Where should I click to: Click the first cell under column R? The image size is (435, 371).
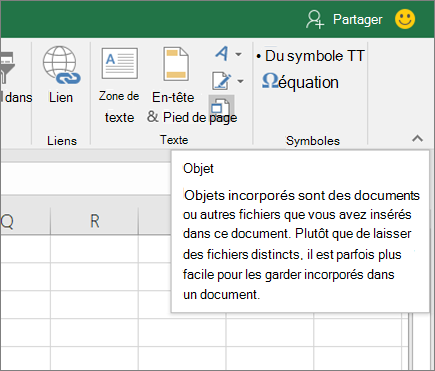pyautogui.click(x=94, y=249)
